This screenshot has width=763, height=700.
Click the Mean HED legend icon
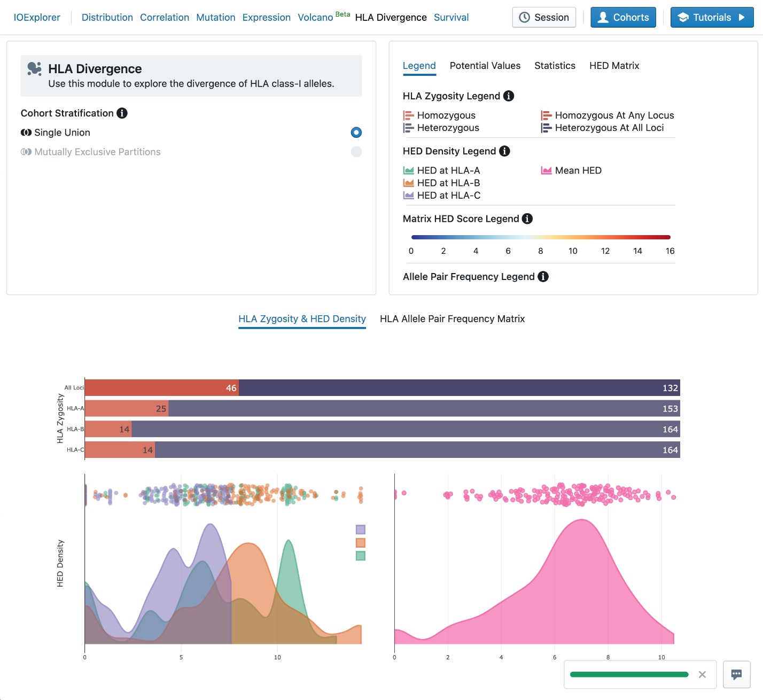[546, 170]
